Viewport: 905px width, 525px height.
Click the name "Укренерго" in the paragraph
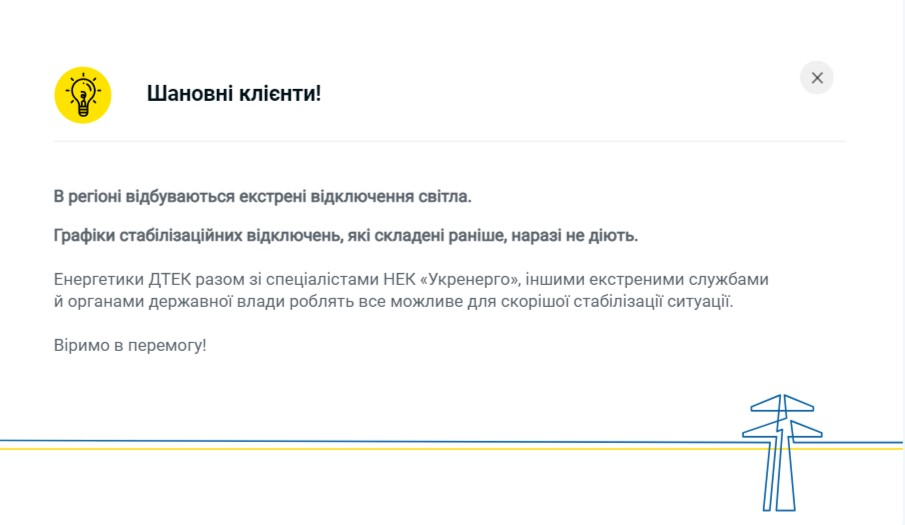point(472,279)
